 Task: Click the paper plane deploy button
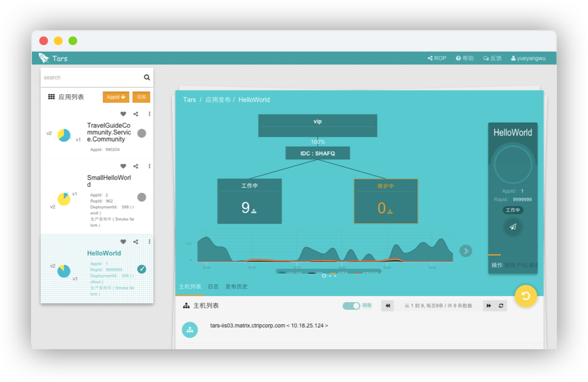[513, 227]
